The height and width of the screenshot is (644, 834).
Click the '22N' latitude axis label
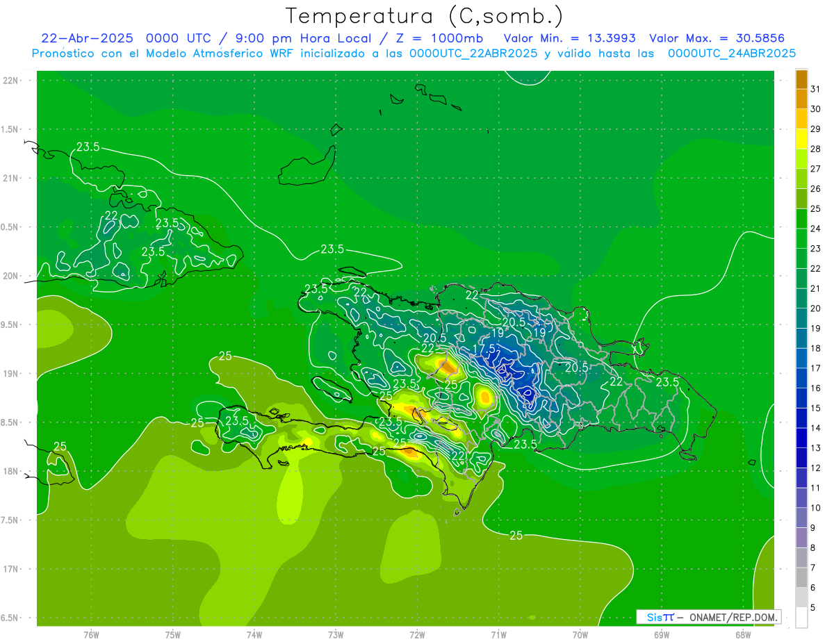pyautogui.click(x=10, y=80)
